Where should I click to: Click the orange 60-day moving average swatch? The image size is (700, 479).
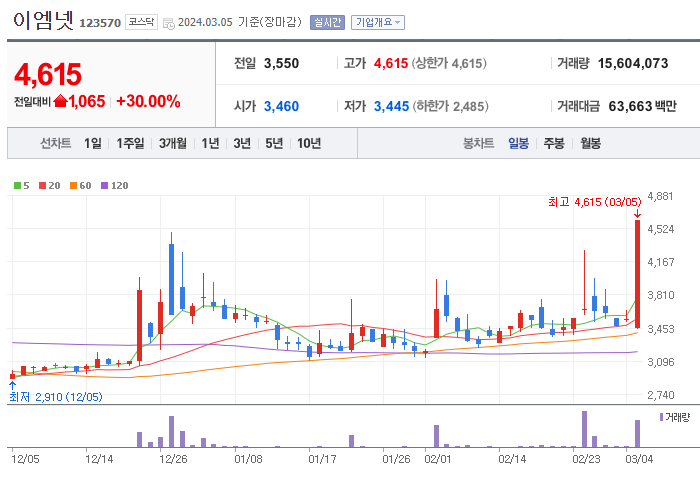click(74, 186)
